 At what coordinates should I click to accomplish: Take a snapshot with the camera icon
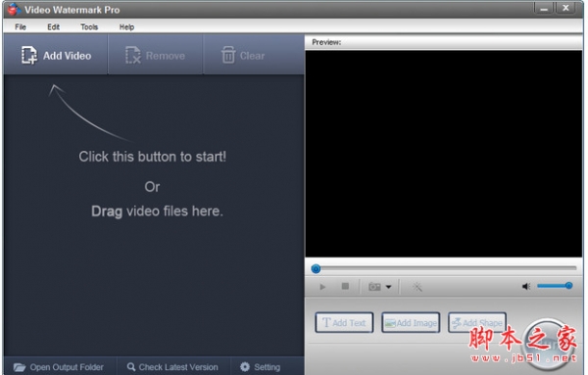coord(374,287)
